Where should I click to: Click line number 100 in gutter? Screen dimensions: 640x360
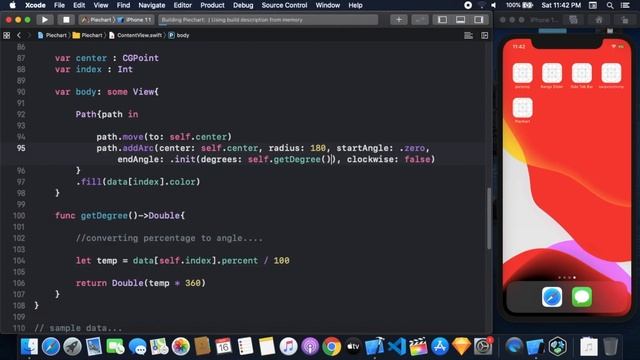coord(19,216)
